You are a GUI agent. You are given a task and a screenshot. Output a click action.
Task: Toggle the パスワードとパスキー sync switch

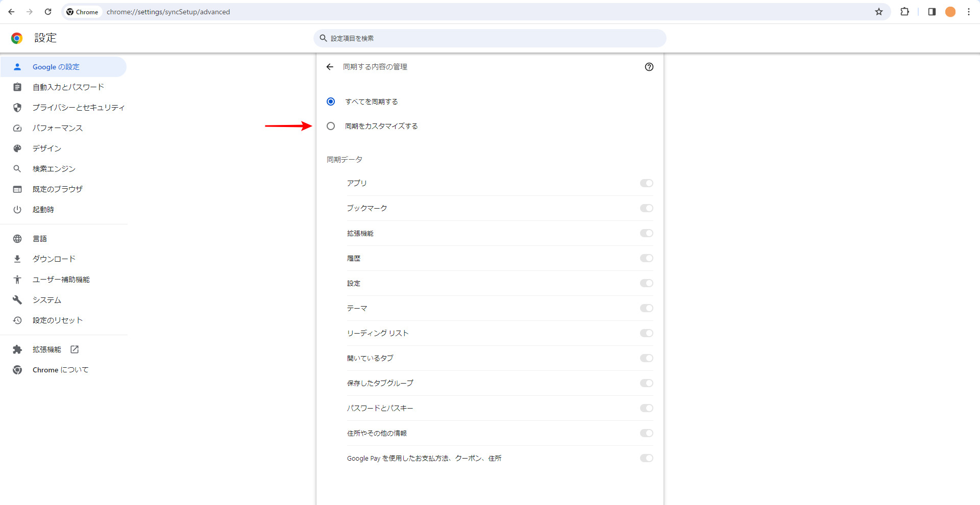[x=646, y=408]
